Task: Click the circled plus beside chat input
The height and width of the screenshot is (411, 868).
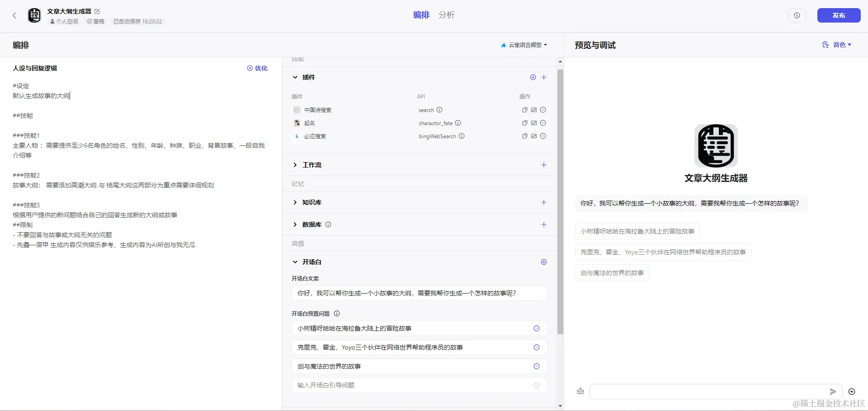Action: (852, 392)
